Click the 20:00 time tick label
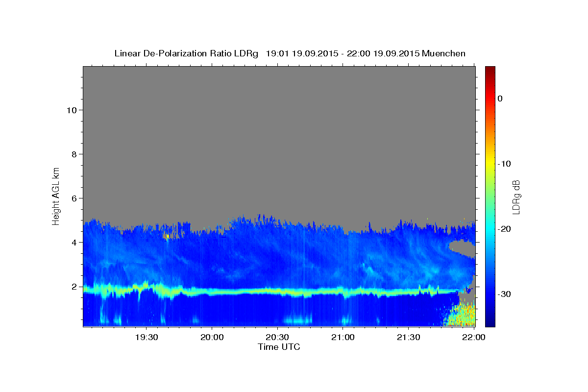Screen dimensions: 588x392 click(x=212, y=337)
